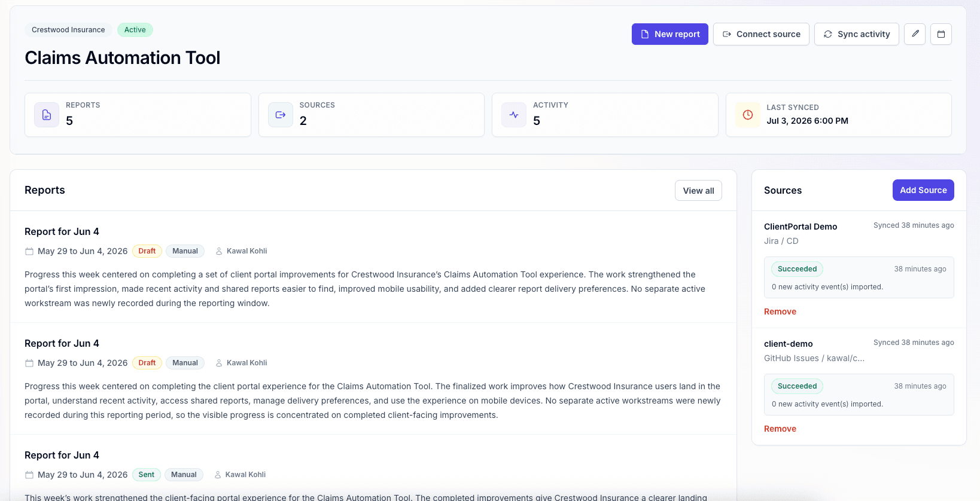Open the first Draft Report for Jun 4
The image size is (980, 501).
62,231
